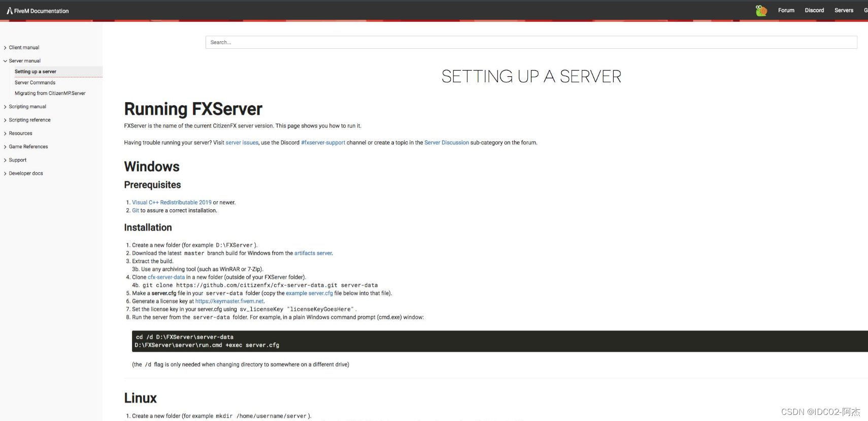The image size is (868, 421).
Task: Expand the Developer docs chevron
Action: 5,174
